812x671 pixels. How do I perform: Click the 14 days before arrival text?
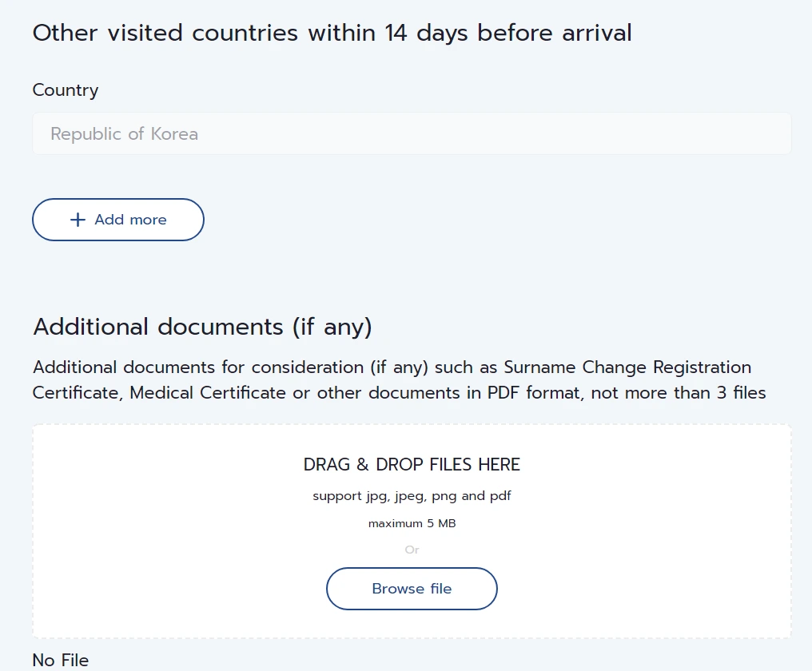click(508, 34)
